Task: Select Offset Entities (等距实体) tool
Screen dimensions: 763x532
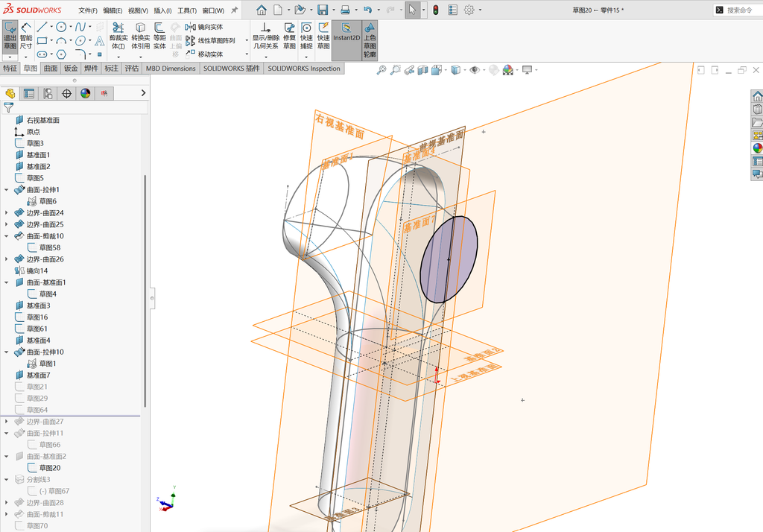Action: [x=159, y=36]
